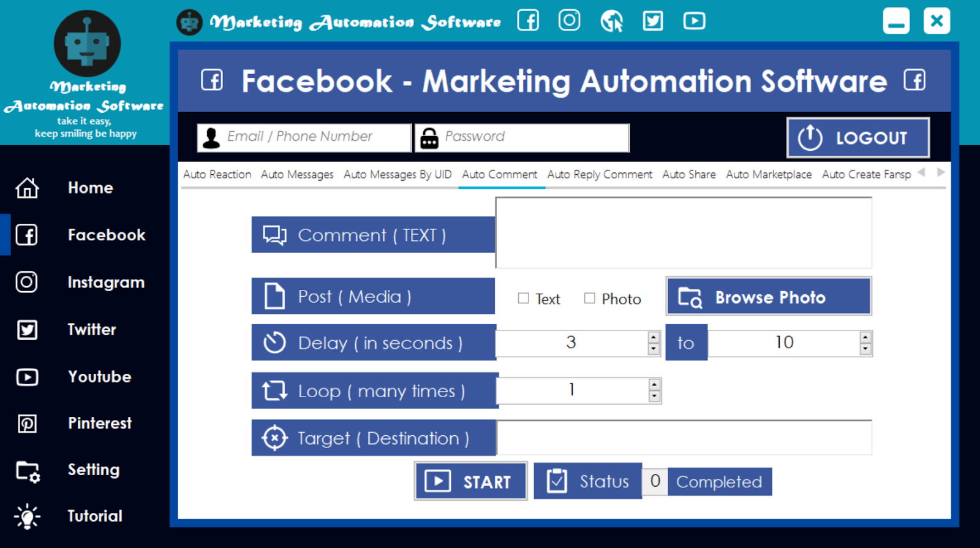This screenshot has width=980, height=548.
Task: Open the Auto Create Fanspage tab
Action: pyautogui.click(x=866, y=175)
